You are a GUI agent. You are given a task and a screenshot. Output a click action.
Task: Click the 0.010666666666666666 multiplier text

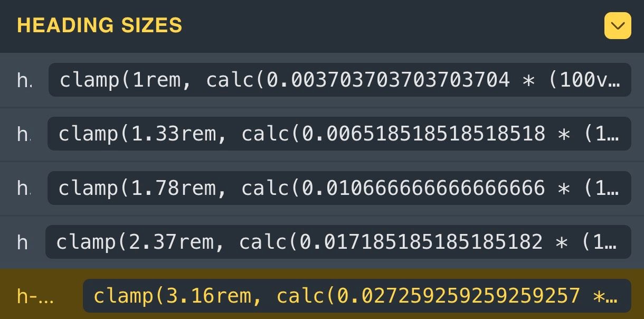[x=423, y=188]
